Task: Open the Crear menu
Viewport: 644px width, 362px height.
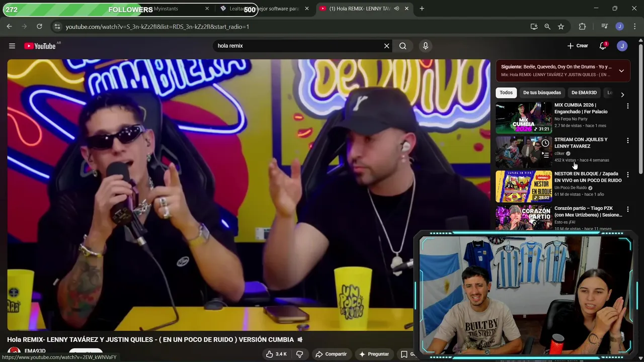Action: (x=578, y=46)
